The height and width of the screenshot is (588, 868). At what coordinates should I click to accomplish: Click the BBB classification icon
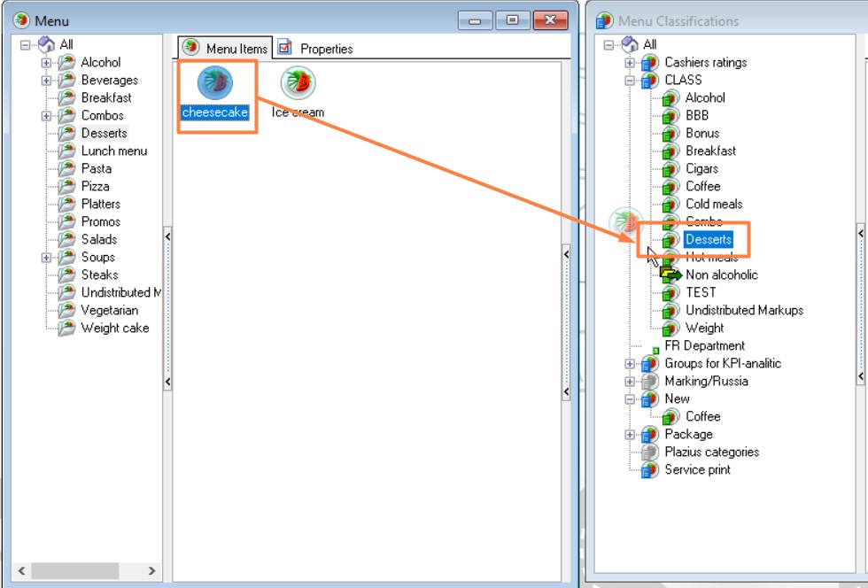tap(670, 116)
